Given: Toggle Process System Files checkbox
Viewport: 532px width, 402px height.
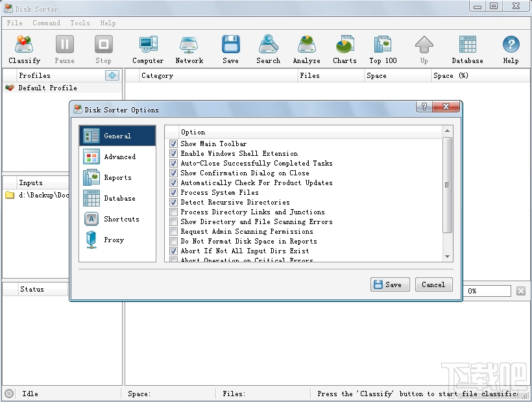Looking at the screenshot, I should coord(173,192).
